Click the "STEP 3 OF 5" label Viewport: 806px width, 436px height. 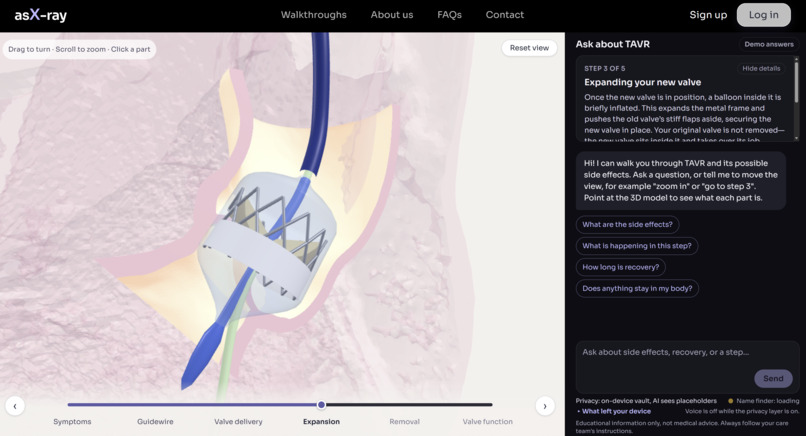604,68
